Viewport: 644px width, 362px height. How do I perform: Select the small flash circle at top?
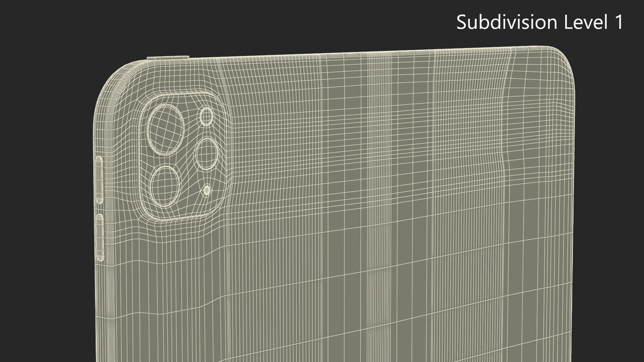tap(207, 117)
